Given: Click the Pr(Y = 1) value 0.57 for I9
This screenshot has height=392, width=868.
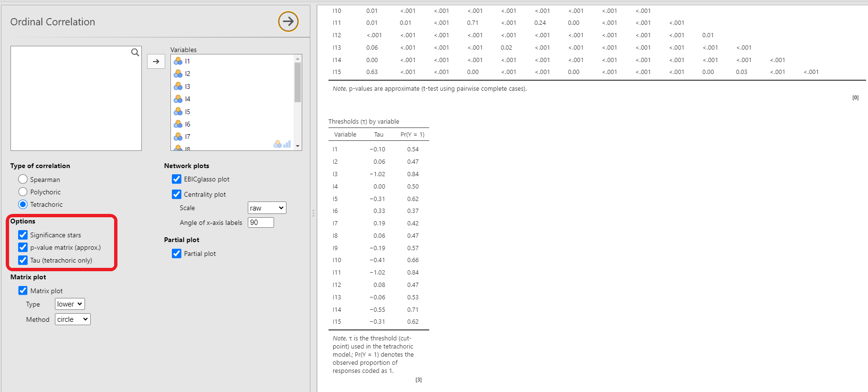Looking at the screenshot, I should (413, 248).
